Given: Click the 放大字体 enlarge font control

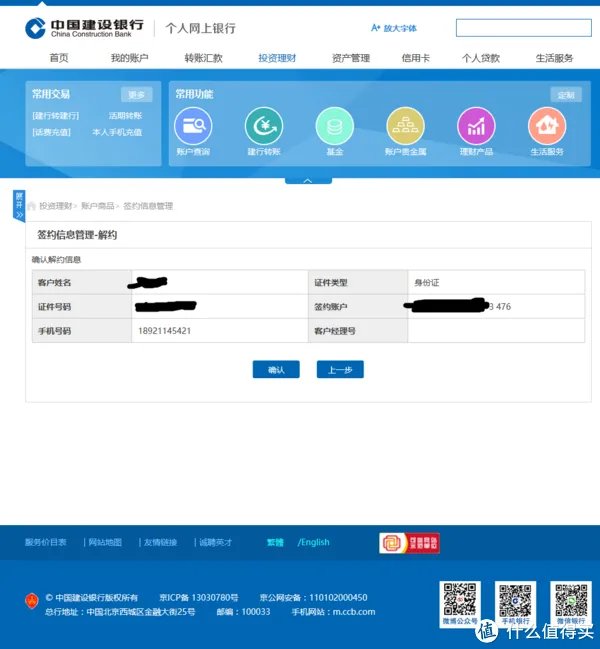Looking at the screenshot, I should pyautogui.click(x=394, y=28).
